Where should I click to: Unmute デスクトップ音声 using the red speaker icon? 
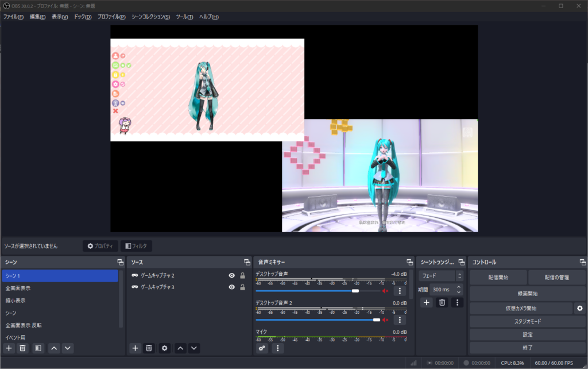[385, 291]
